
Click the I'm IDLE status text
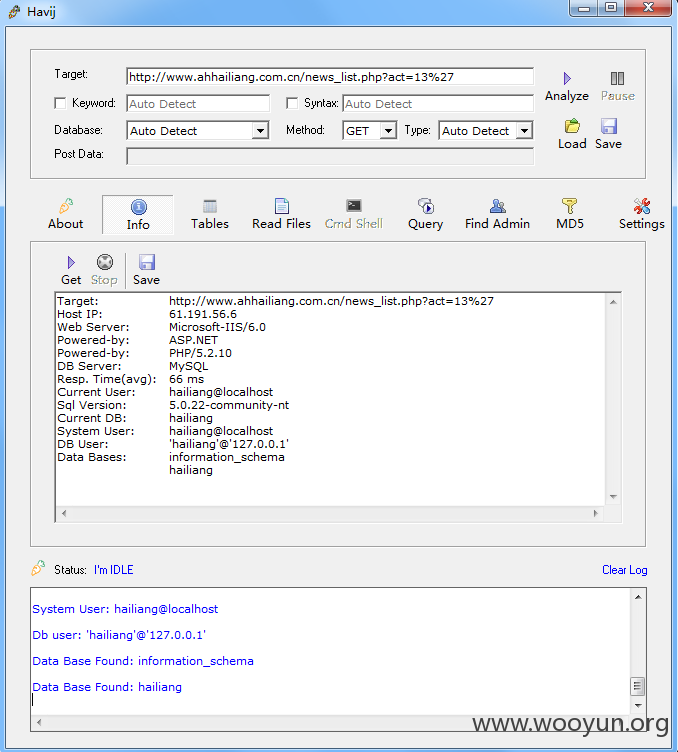coord(114,570)
